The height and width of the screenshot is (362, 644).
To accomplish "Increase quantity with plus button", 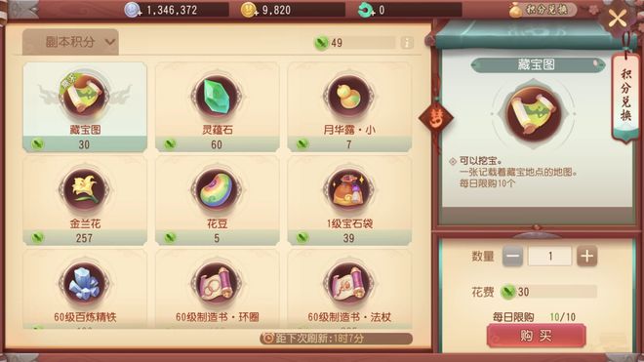I will pos(586,257).
